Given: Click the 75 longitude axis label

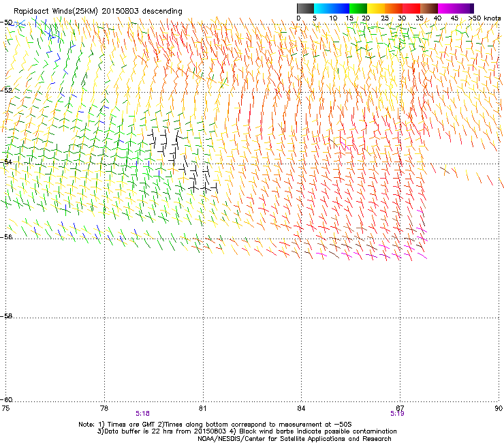Looking at the screenshot, I should (5, 408).
